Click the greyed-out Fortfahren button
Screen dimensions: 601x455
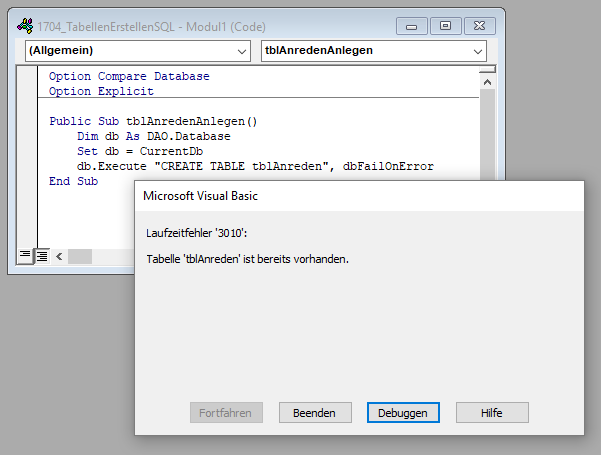pos(227,412)
